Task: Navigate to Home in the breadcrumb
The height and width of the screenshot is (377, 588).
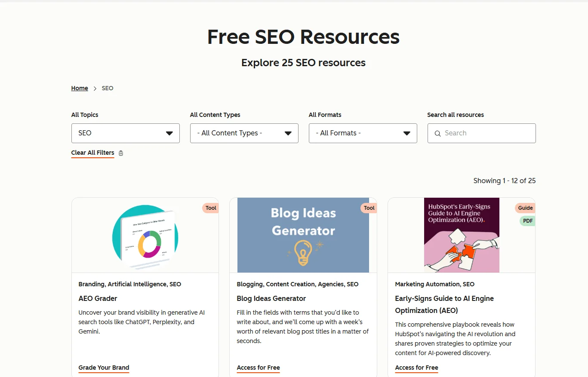Action: 79,88
